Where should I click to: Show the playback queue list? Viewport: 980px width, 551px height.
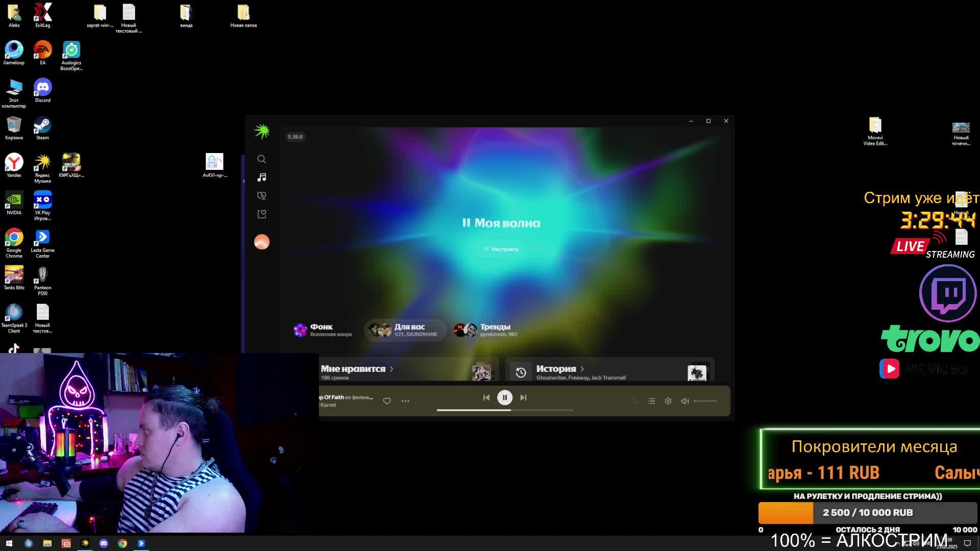(x=651, y=401)
